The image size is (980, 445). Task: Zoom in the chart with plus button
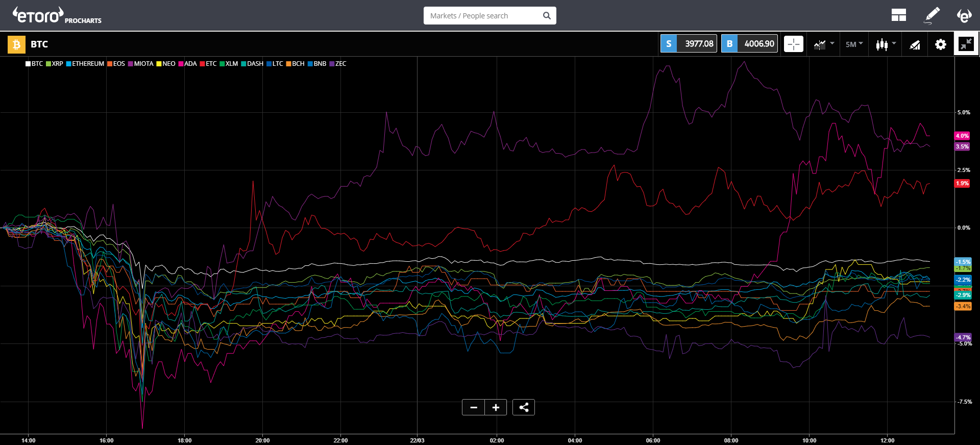tap(496, 407)
